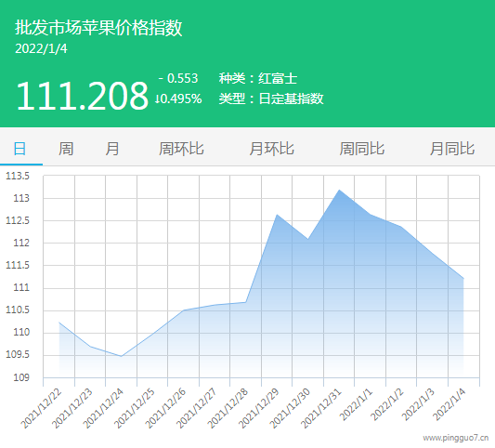Switch to the 周 weekly tab

pyautogui.click(x=66, y=149)
